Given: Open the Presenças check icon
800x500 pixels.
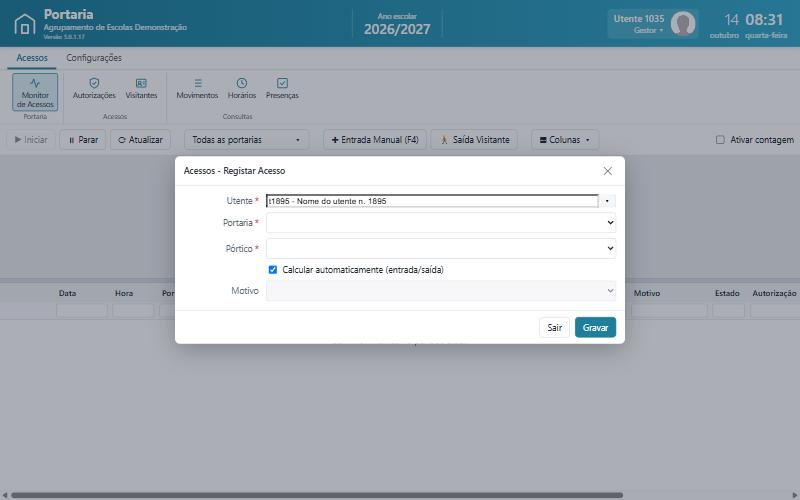Looking at the screenshot, I should 282,83.
